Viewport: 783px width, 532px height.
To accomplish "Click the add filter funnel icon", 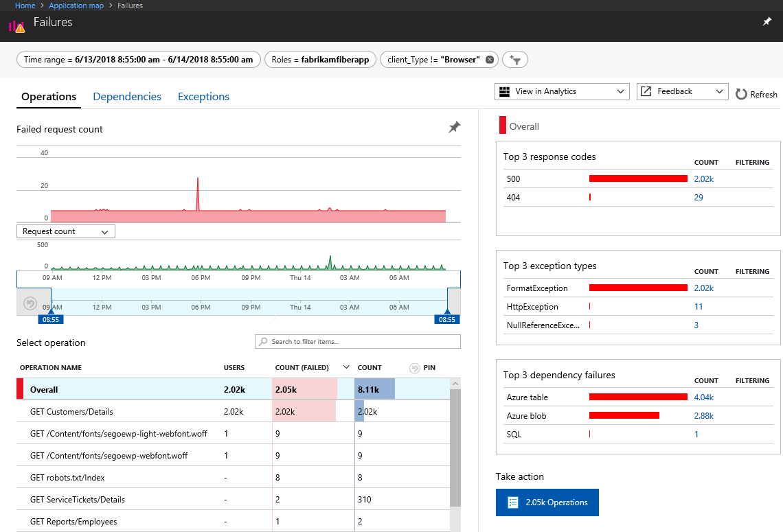I will (x=515, y=60).
